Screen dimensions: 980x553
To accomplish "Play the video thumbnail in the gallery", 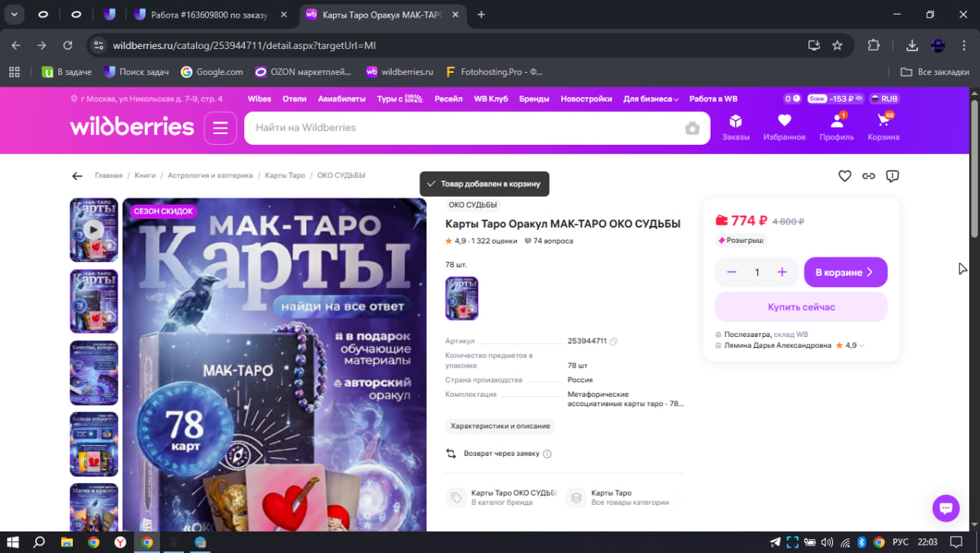I will coord(94,229).
